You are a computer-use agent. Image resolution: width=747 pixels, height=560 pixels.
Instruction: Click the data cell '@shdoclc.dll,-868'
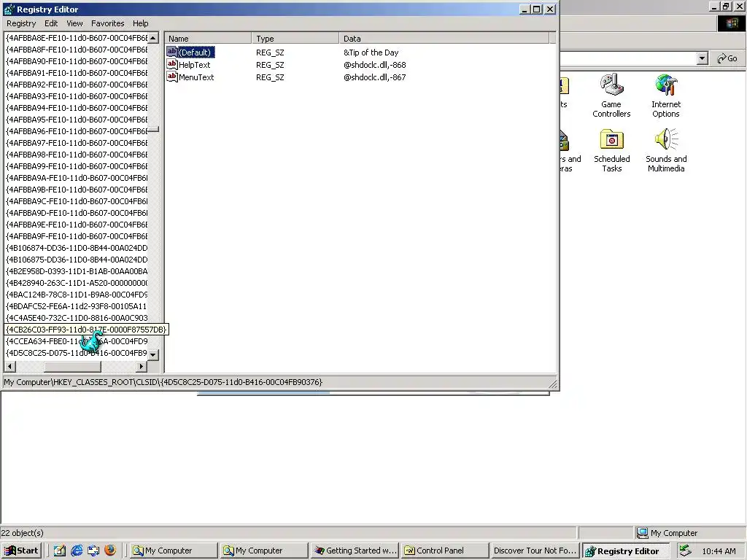coord(375,65)
